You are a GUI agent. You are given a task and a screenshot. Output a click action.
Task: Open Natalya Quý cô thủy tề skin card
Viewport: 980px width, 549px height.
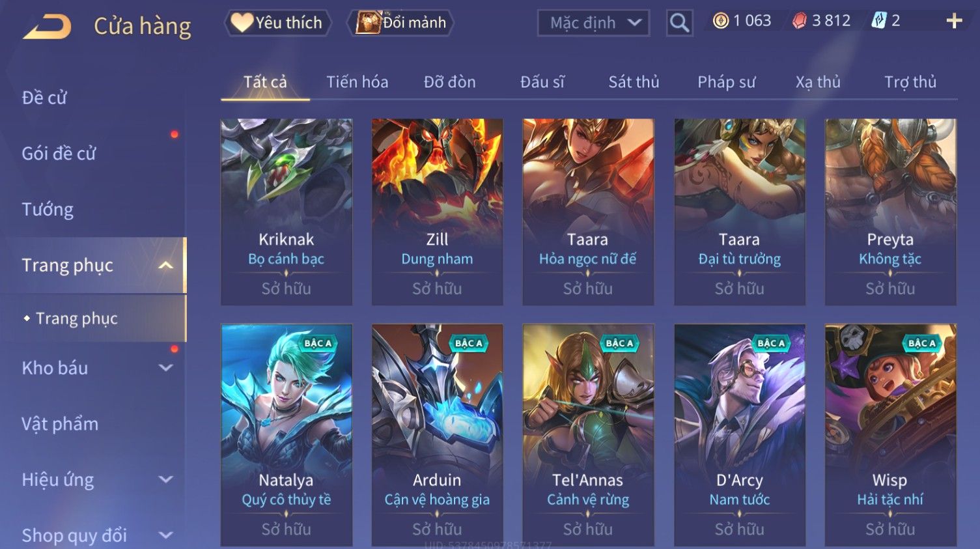pyautogui.click(x=287, y=435)
